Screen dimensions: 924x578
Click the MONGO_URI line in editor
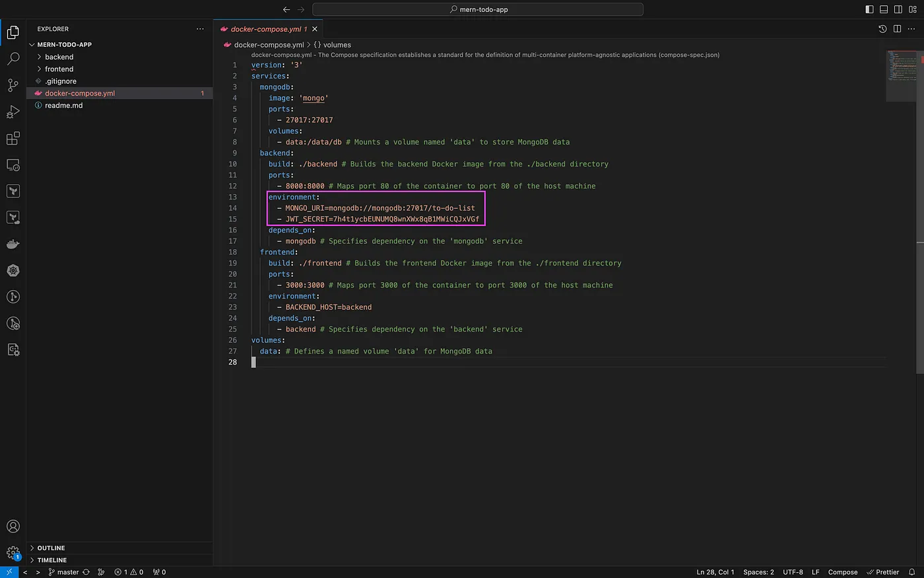point(376,208)
